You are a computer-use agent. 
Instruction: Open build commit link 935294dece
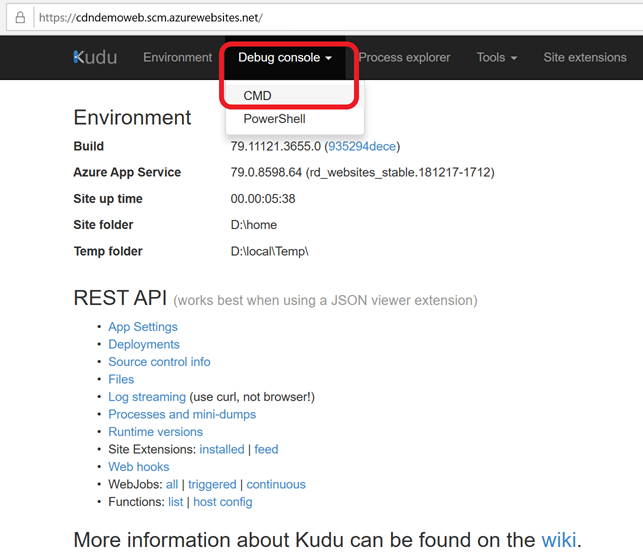[362, 146]
